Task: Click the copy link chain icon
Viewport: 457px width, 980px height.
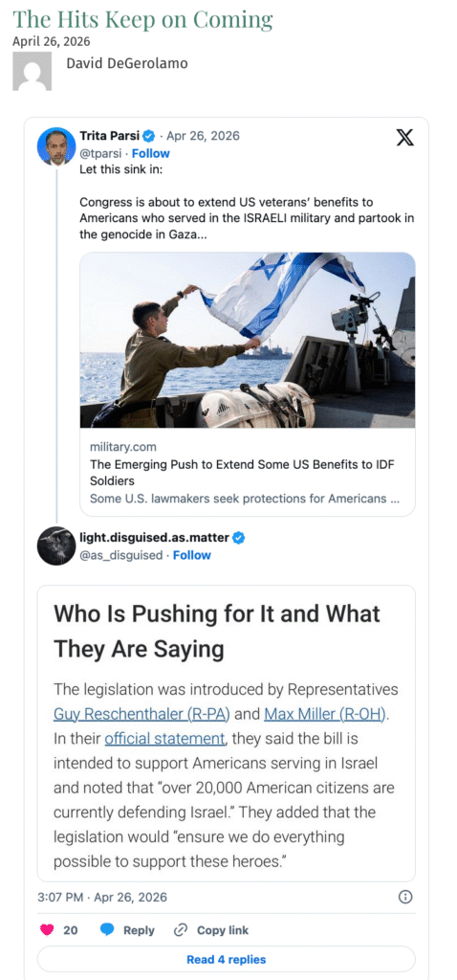Action: [181, 930]
